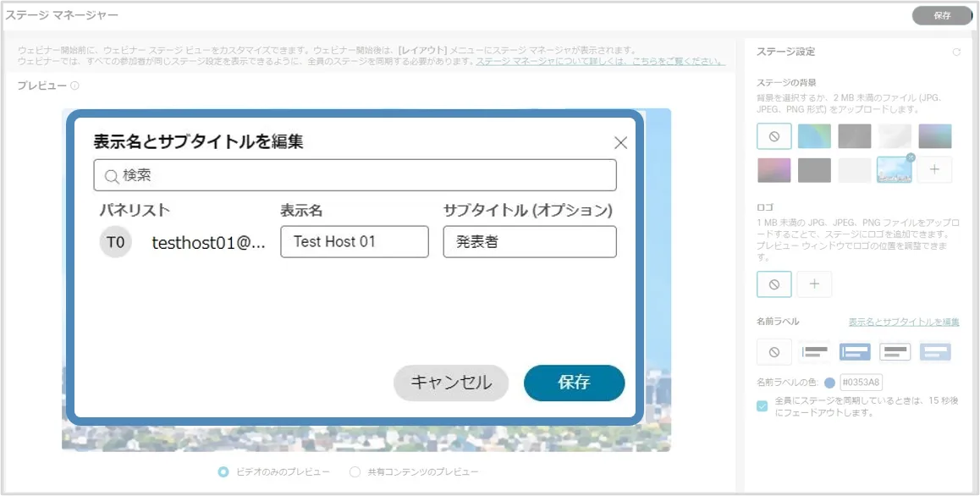Select the blue-green gradient background thumbnail
The width and height of the screenshot is (980, 496).
[814, 136]
